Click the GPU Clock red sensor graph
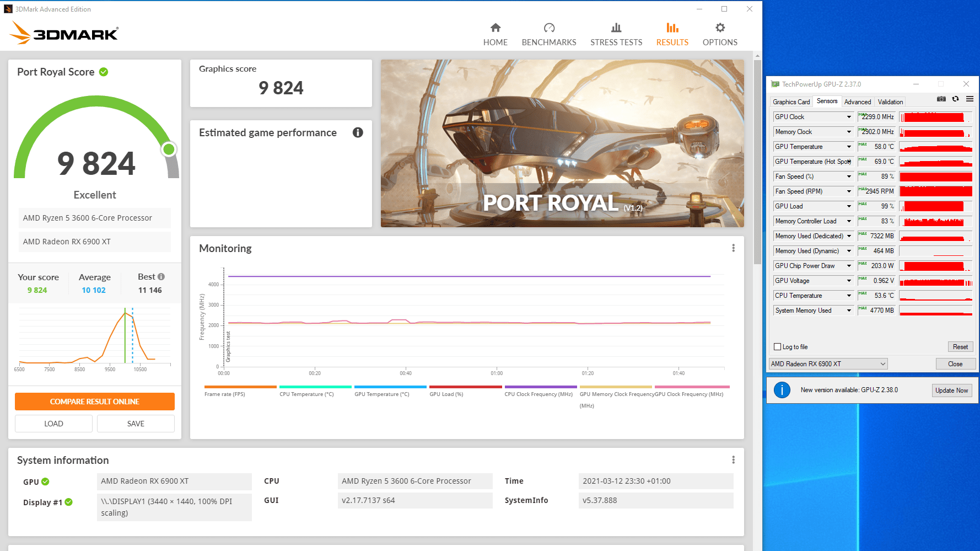The image size is (980, 551). [935, 117]
